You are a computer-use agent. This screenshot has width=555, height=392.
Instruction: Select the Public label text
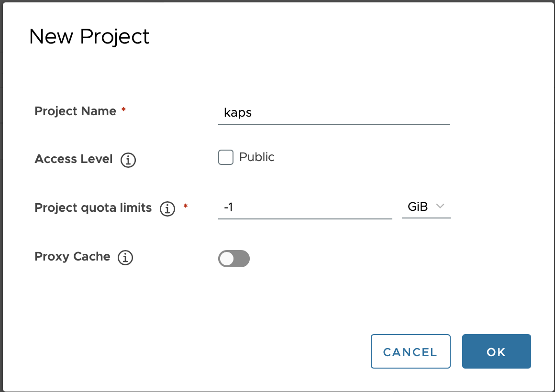(256, 157)
